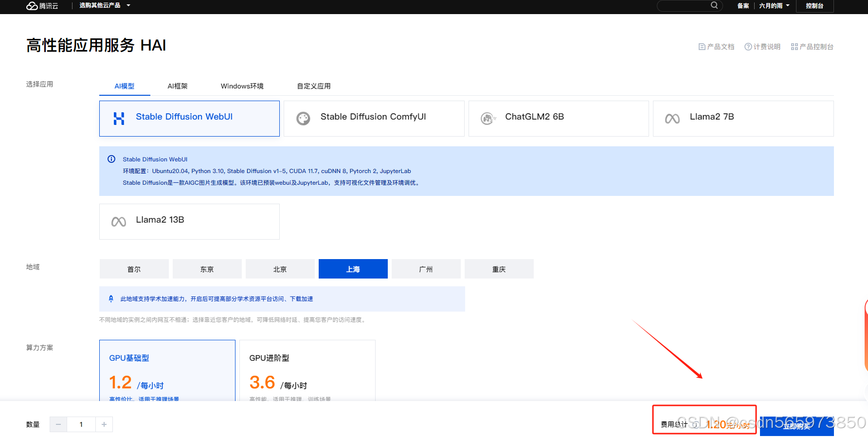
Task: Choose the 北京 region
Action: [280, 269]
